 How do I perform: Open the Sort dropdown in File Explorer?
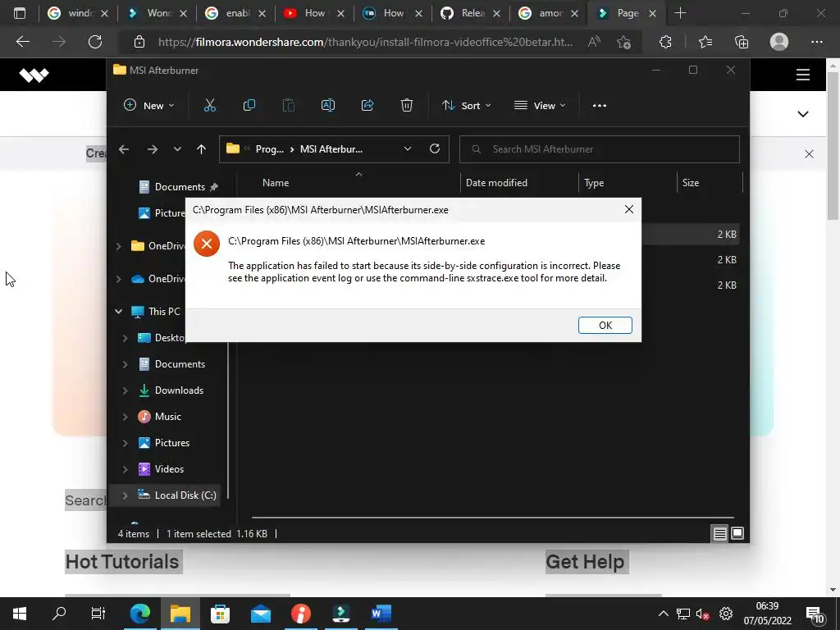click(467, 106)
